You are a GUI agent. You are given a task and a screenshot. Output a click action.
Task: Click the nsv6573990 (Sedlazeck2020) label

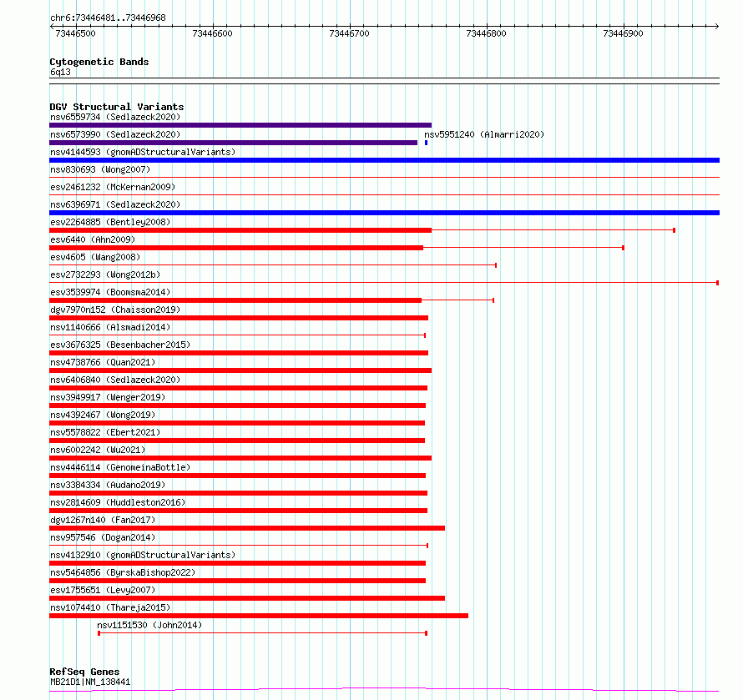click(x=115, y=134)
